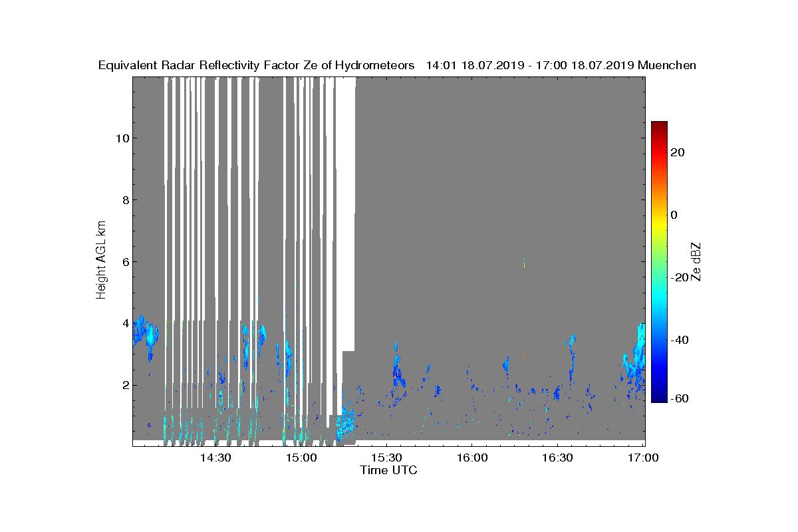This screenshot has width=798, height=532.
Task: Click the "Height AGL km" axis label
Action: [101, 261]
